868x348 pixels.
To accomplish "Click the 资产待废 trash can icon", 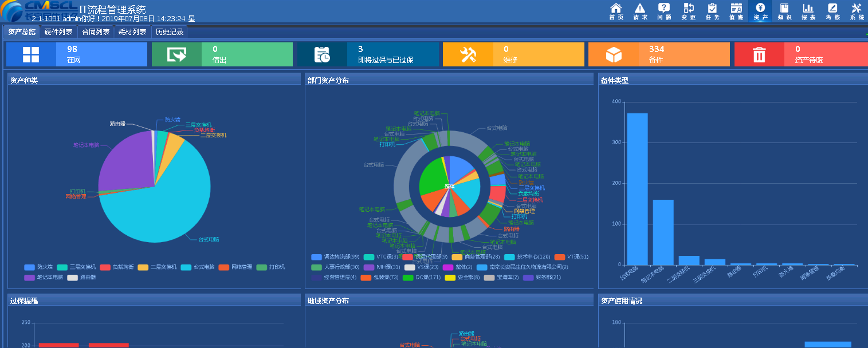I will click(759, 54).
